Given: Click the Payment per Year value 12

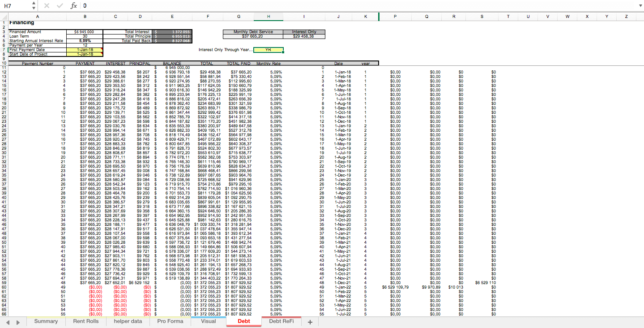Looking at the screenshot, I should pos(85,45).
